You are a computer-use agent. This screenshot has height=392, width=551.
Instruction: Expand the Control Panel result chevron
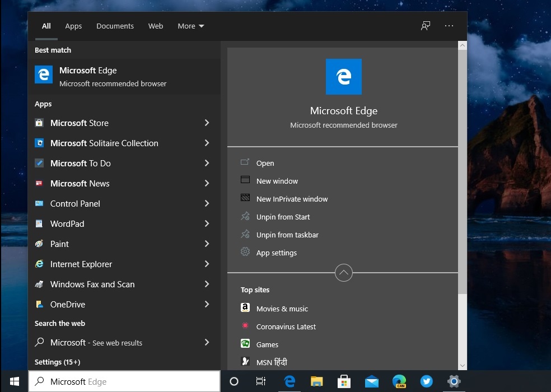click(207, 203)
